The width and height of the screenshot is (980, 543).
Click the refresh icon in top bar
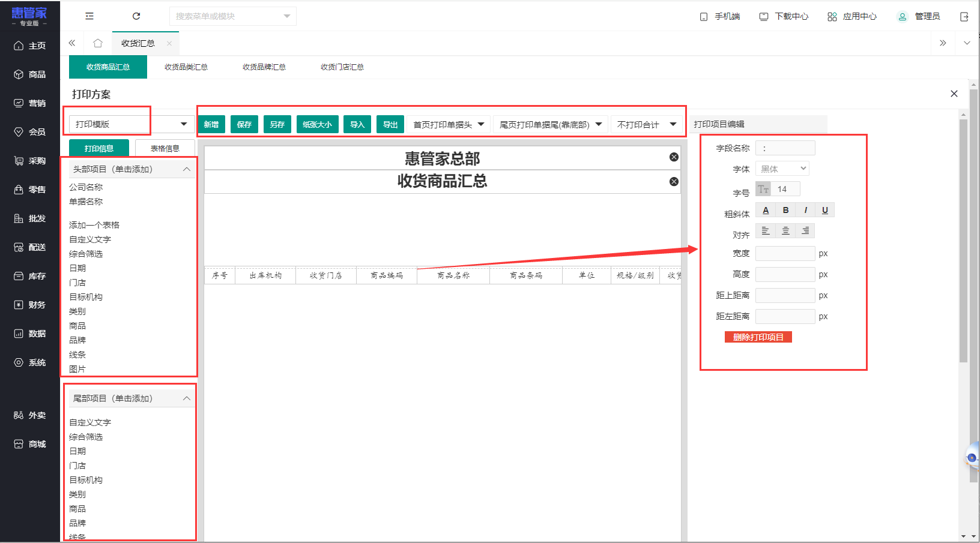pos(136,16)
